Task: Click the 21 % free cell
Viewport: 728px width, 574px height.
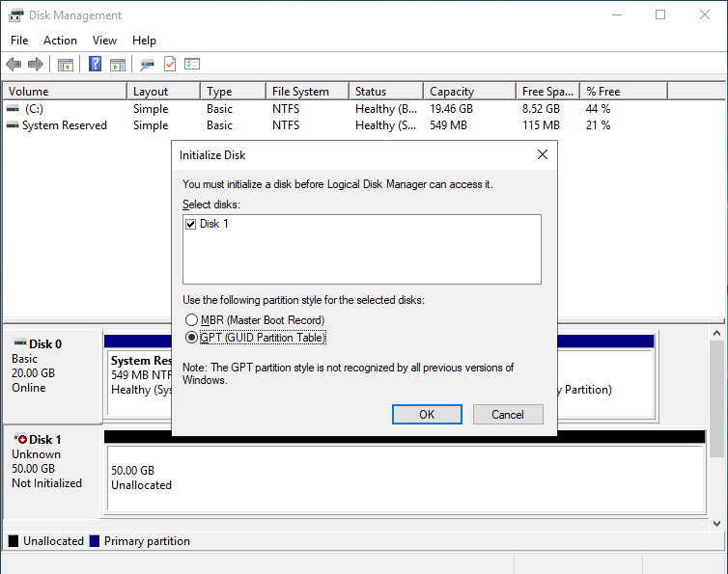Action: click(598, 125)
